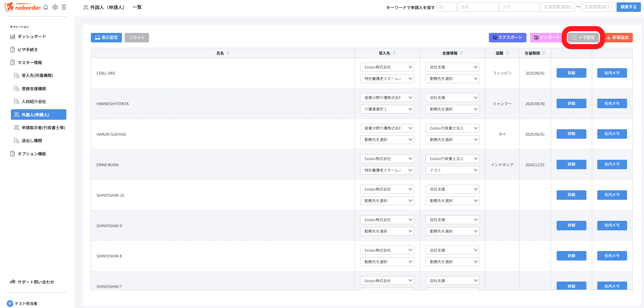Viewport: 644px width, 308px height.
Task: Focus the 氏名 search input field
Action: 478,7
